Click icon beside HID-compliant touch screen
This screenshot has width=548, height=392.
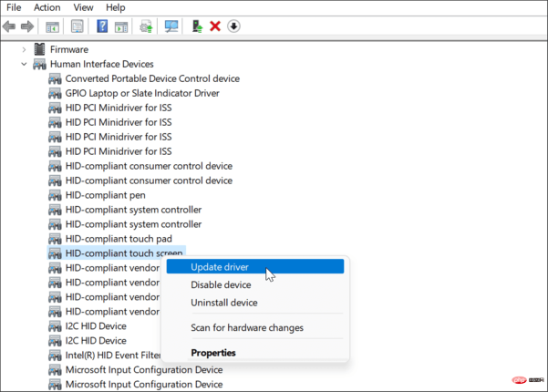[x=55, y=253]
